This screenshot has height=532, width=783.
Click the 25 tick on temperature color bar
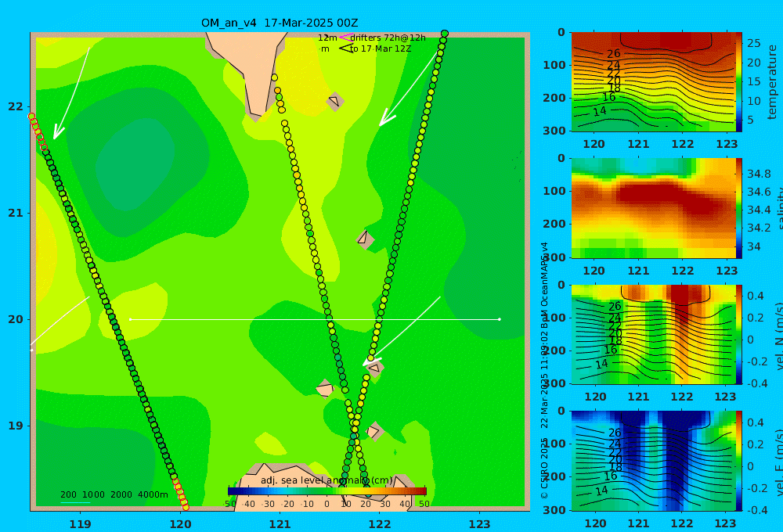click(754, 43)
